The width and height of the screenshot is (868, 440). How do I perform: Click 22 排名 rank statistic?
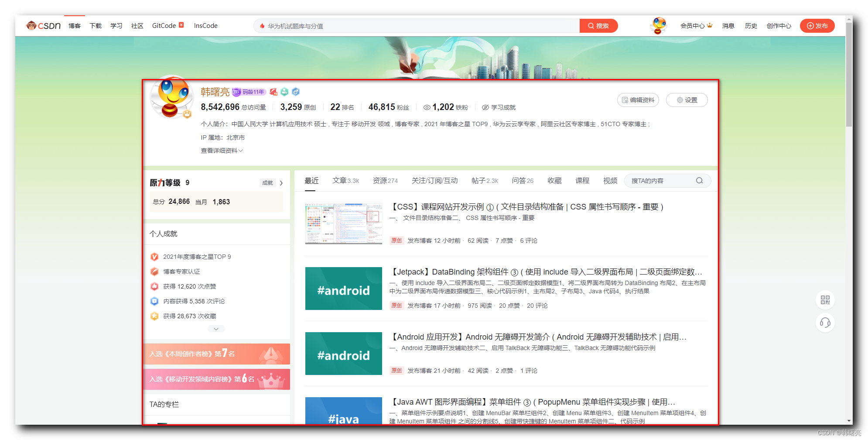pyautogui.click(x=342, y=107)
